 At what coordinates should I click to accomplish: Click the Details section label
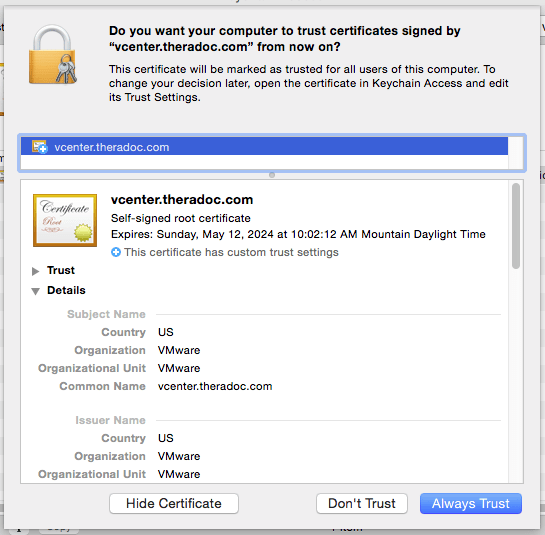click(x=66, y=290)
